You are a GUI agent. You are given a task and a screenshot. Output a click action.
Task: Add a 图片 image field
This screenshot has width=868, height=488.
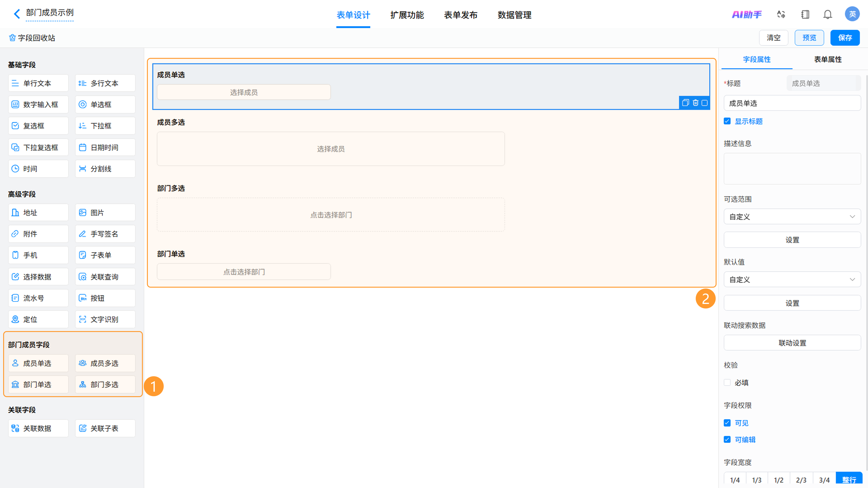point(105,213)
